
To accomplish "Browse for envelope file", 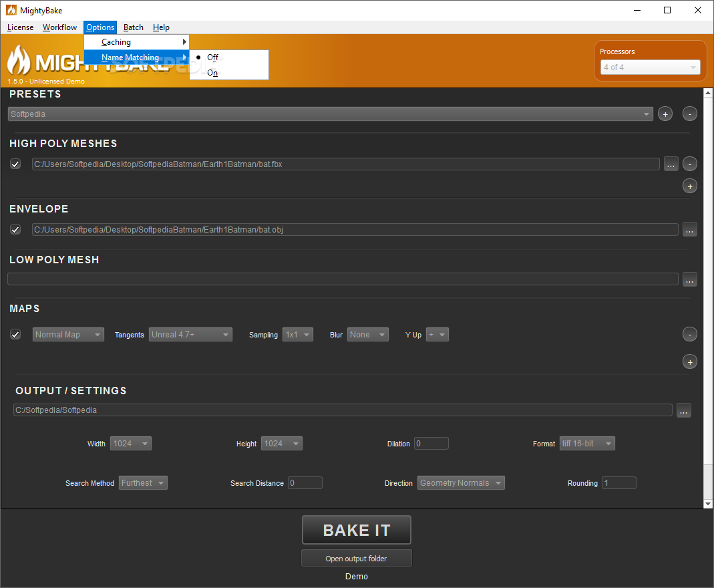I will [689, 230].
